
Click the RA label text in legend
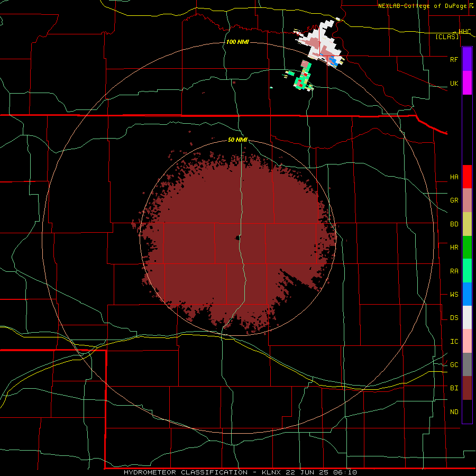(454, 271)
